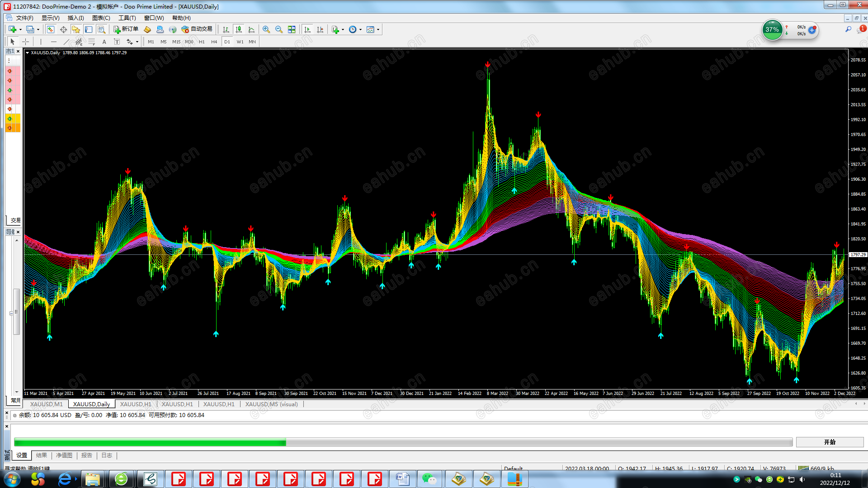Viewport: 868px width, 488px height.
Task: Select H4 timeframe
Action: point(214,42)
